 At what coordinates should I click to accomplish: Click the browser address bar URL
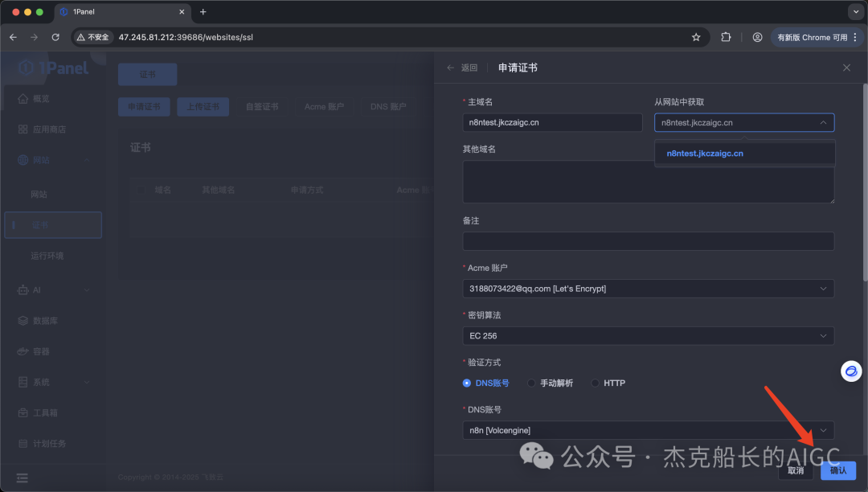[186, 37]
